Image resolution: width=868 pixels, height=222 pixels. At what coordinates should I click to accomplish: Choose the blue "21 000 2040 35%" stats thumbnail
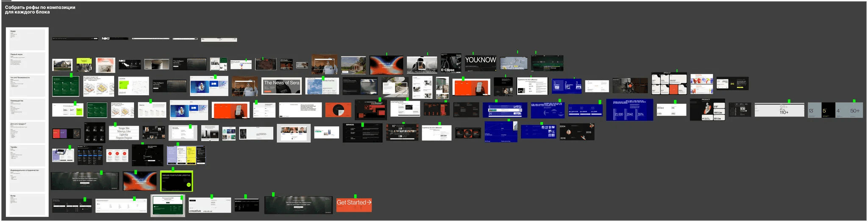tap(629, 110)
